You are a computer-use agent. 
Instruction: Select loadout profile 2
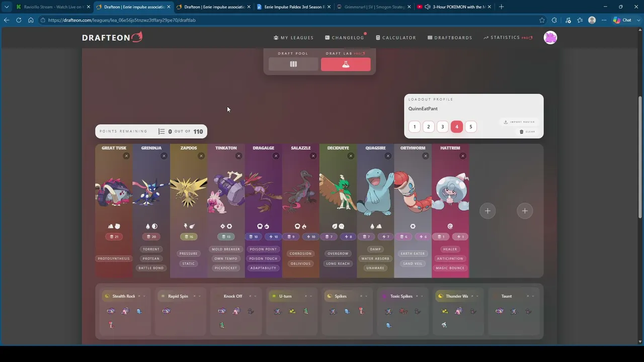tap(429, 127)
